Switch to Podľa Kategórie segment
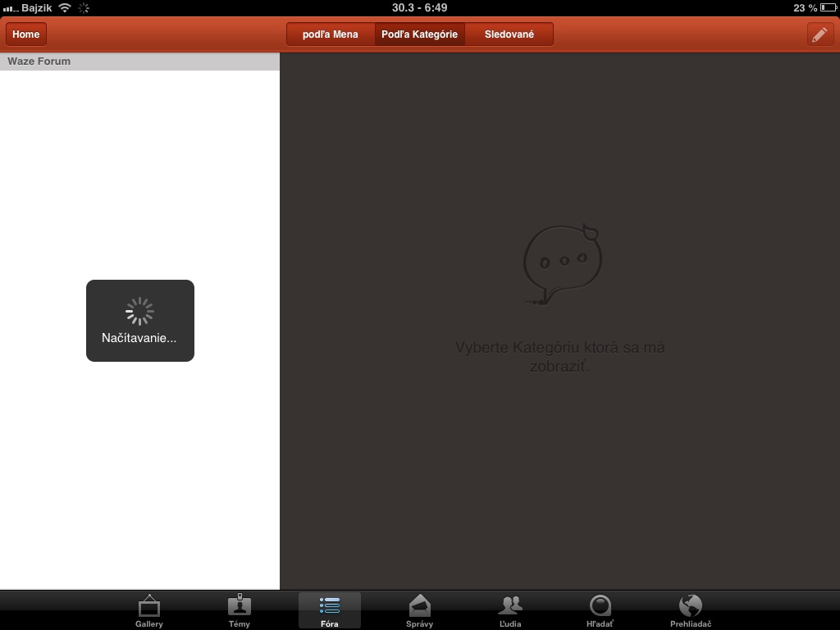 (x=419, y=34)
